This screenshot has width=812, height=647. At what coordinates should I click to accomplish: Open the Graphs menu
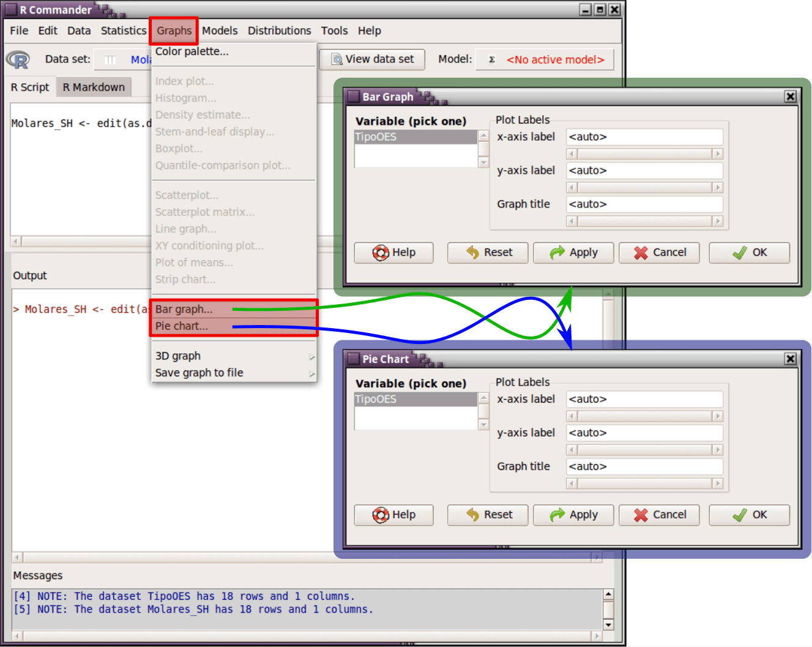pyautogui.click(x=174, y=31)
